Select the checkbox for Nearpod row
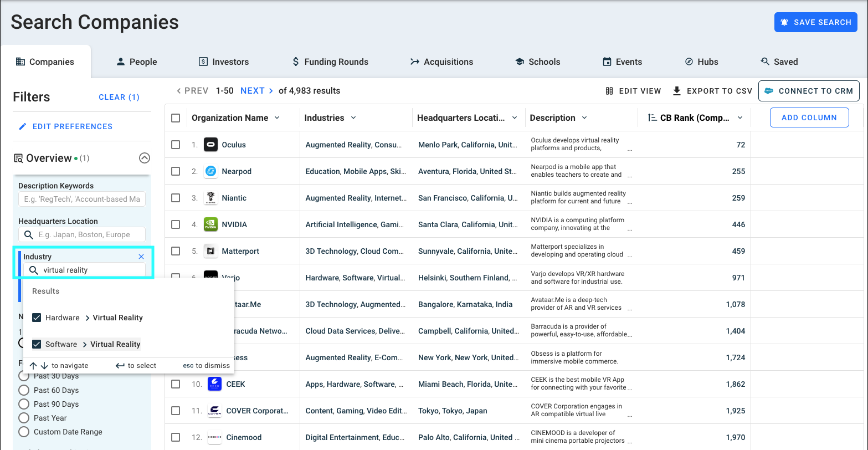Image resolution: width=868 pixels, height=450 pixels. (x=176, y=171)
